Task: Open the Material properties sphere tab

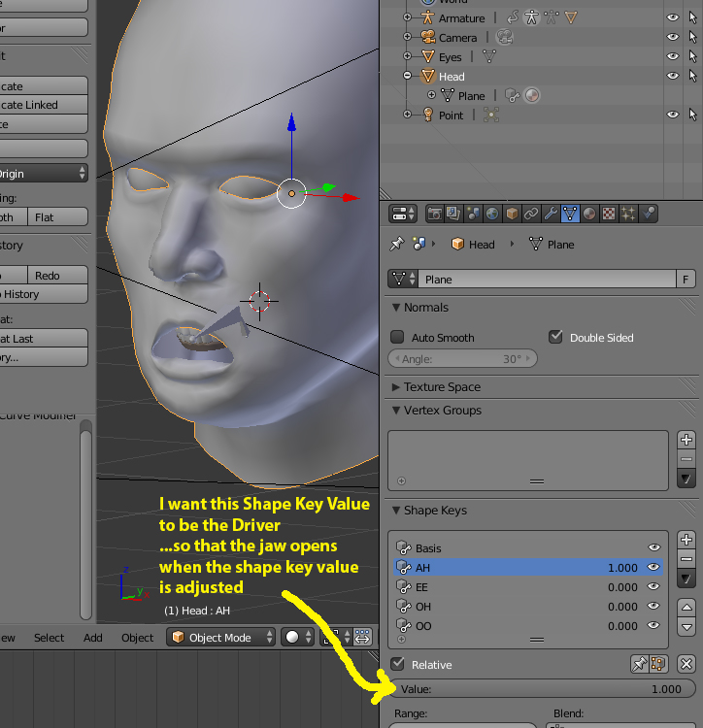Action: coord(589,214)
